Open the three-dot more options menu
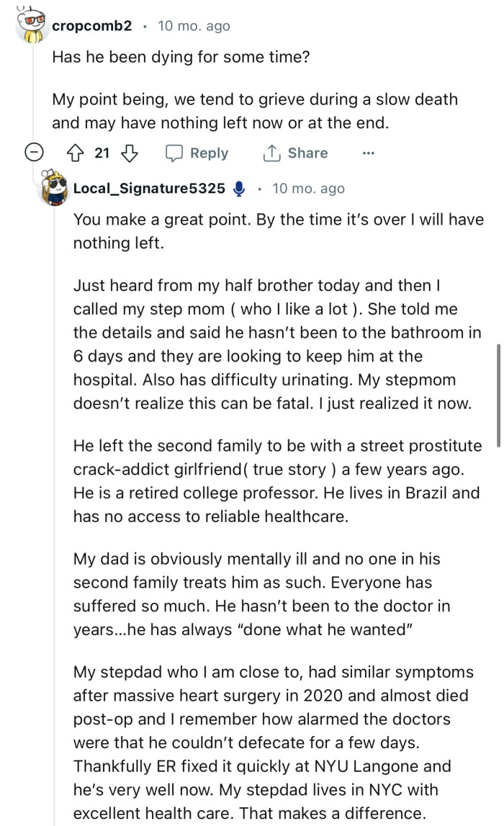The width and height of the screenshot is (504, 826). [x=369, y=153]
